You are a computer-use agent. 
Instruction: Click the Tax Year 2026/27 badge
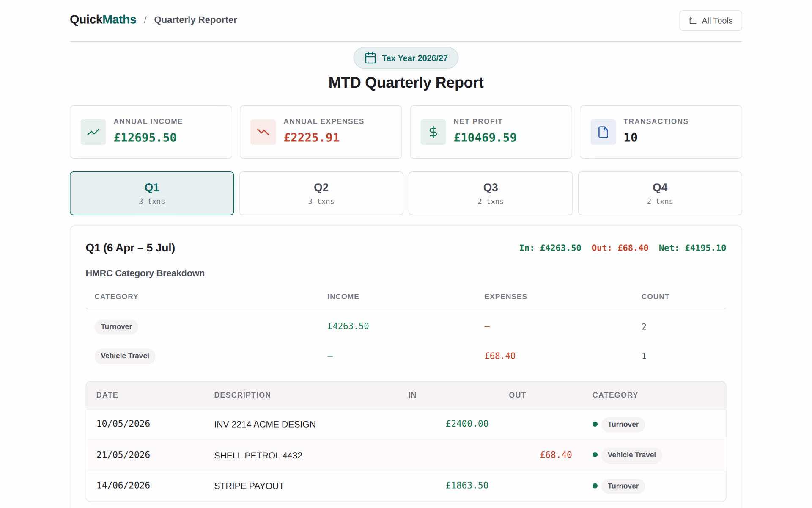point(406,58)
